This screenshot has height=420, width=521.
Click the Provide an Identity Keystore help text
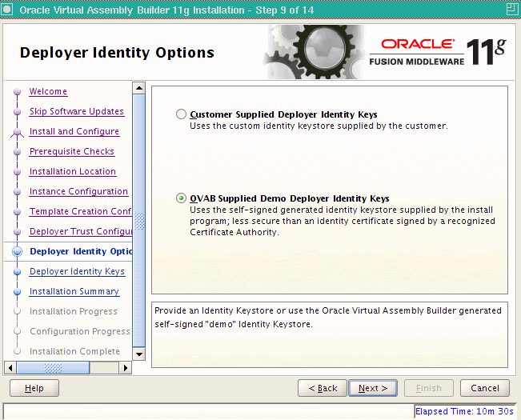click(x=328, y=317)
